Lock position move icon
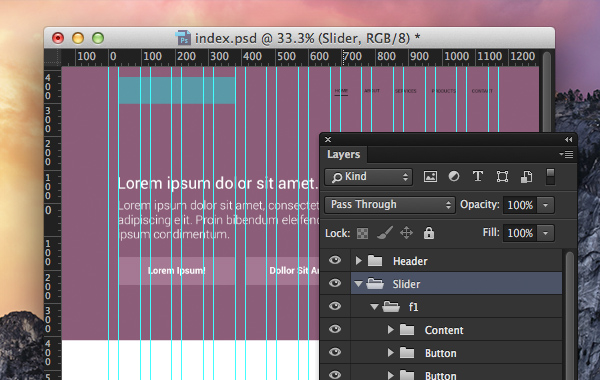600x380 pixels. 406,233
